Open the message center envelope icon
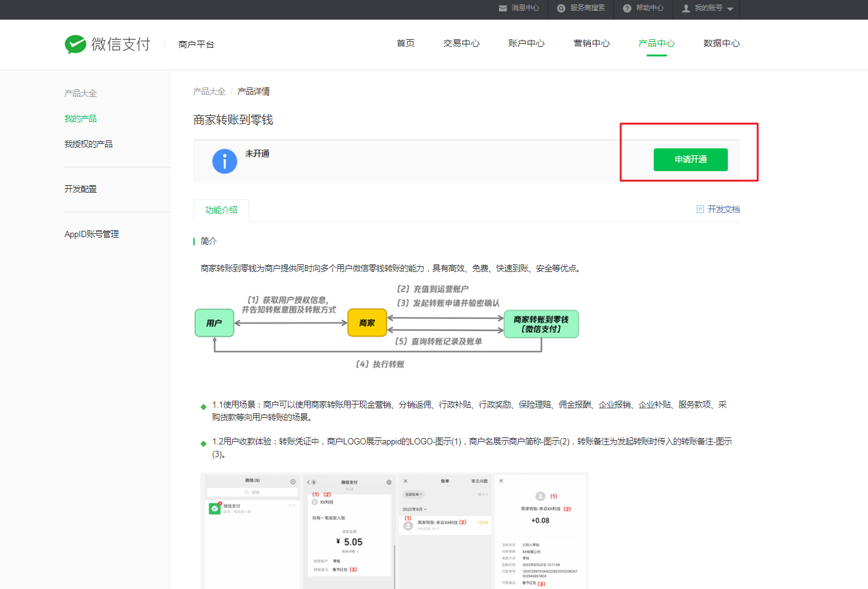Screen dimensions: 868x589 click(x=503, y=8)
